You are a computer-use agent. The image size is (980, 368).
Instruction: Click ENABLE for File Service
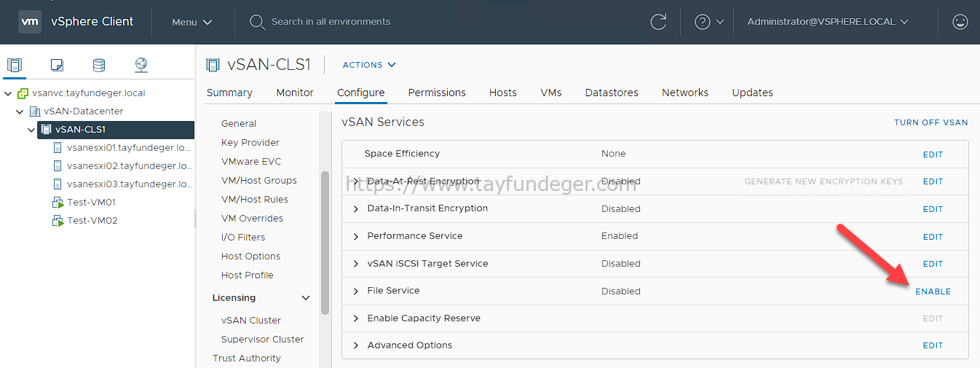933,291
